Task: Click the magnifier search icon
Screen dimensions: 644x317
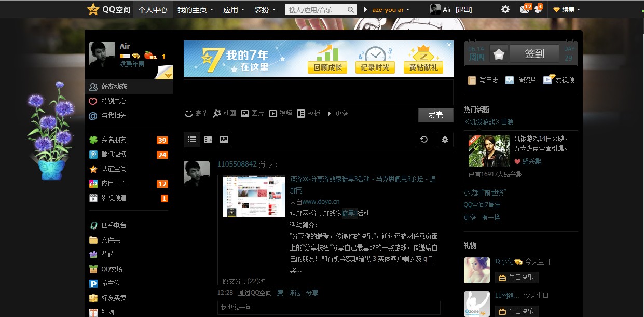Action: click(351, 10)
